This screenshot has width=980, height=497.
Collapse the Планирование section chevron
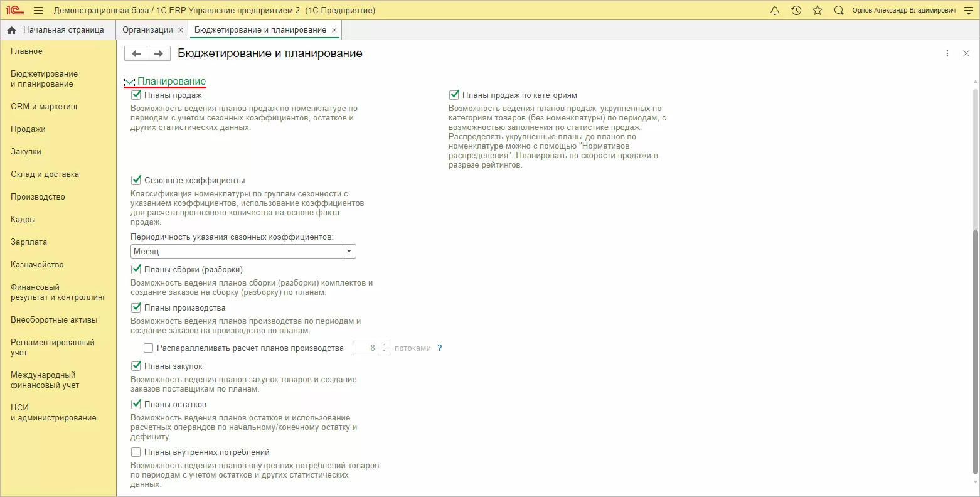coord(129,82)
